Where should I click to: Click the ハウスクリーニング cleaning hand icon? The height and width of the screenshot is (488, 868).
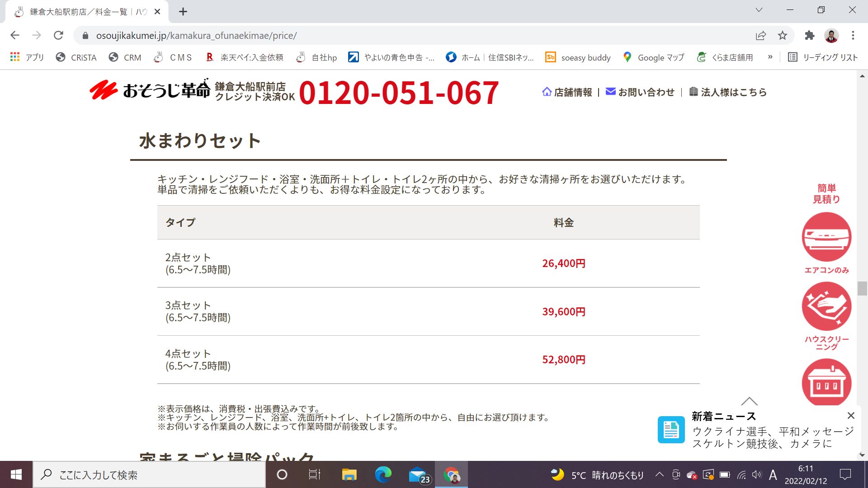[826, 306]
